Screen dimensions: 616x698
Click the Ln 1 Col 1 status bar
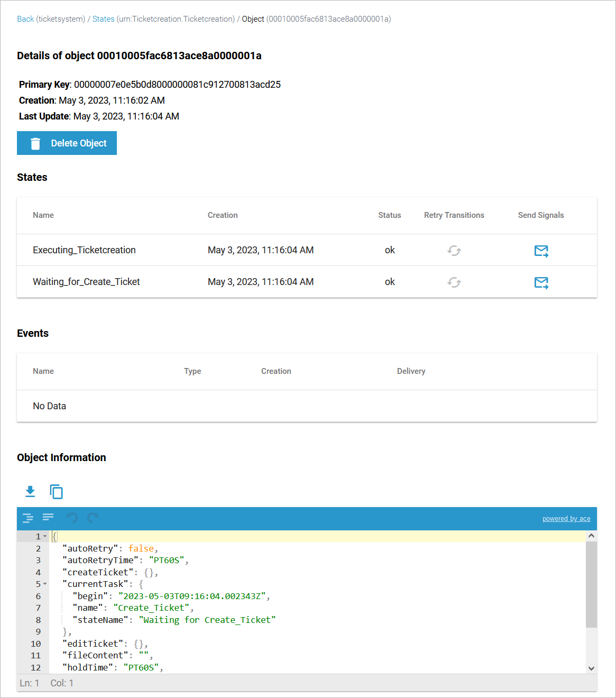click(x=45, y=683)
